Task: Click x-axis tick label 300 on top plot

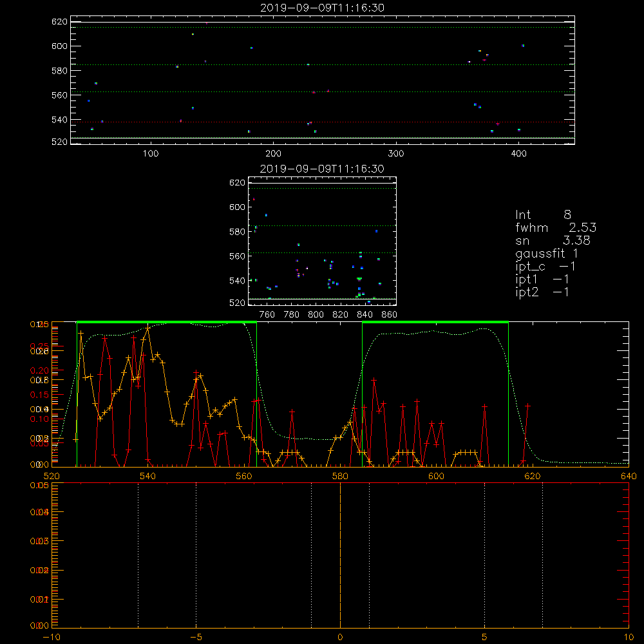Action: point(396,154)
